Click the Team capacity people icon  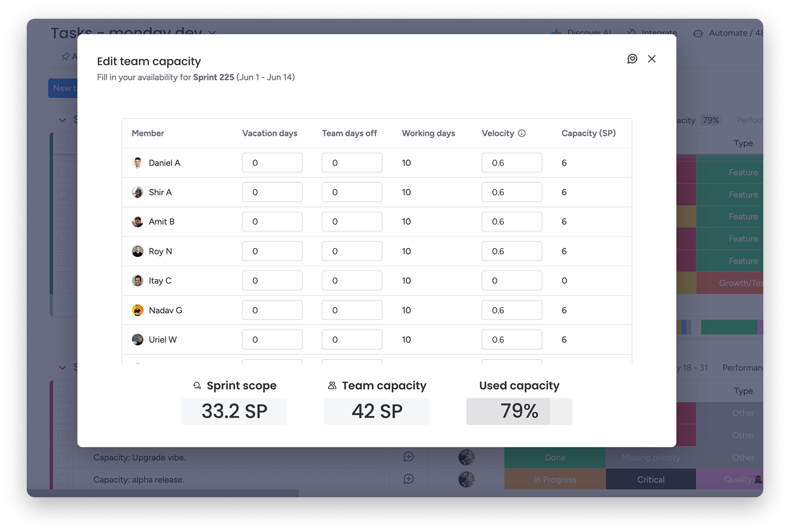tap(332, 385)
